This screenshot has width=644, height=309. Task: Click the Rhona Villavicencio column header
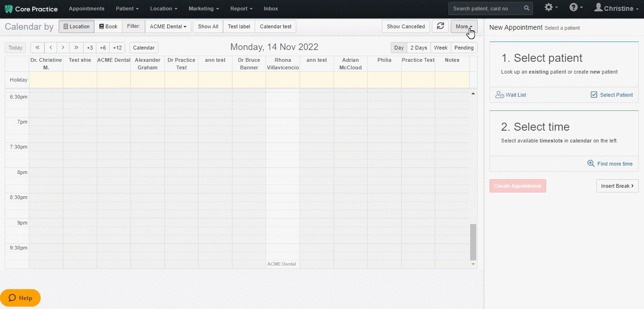283,64
